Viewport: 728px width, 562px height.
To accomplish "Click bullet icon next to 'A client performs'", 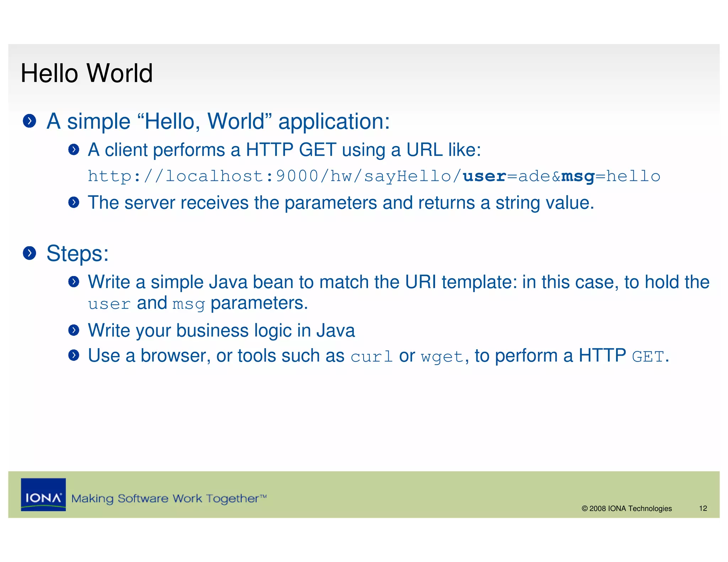I will tap(74, 150).
